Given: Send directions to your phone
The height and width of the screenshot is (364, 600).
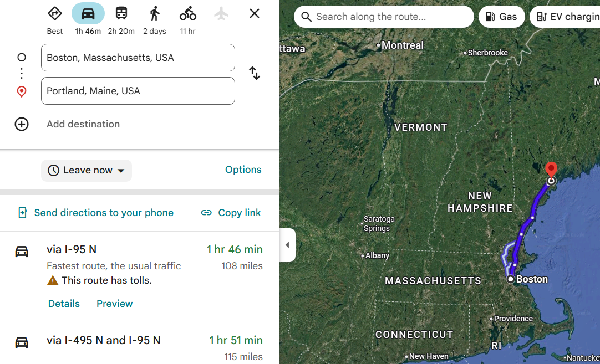Looking at the screenshot, I should (96, 213).
